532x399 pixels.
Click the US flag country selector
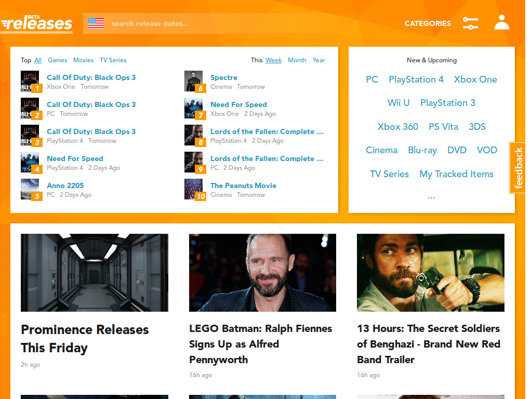[96, 23]
